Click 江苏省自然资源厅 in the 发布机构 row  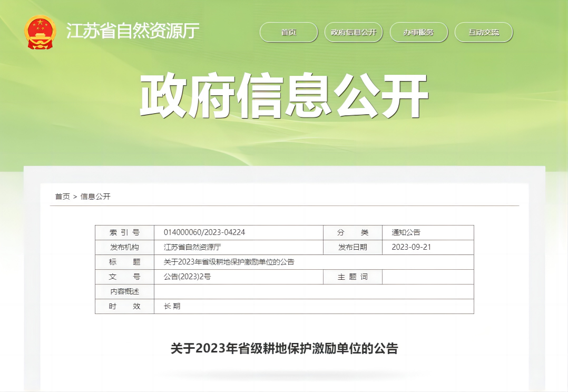tap(192, 247)
